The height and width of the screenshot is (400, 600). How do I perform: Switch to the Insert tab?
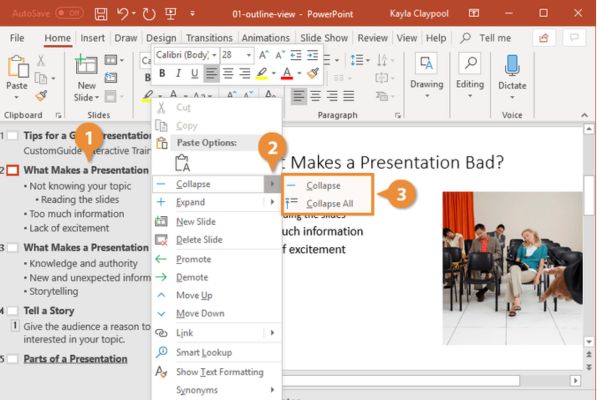pos(92,38)
